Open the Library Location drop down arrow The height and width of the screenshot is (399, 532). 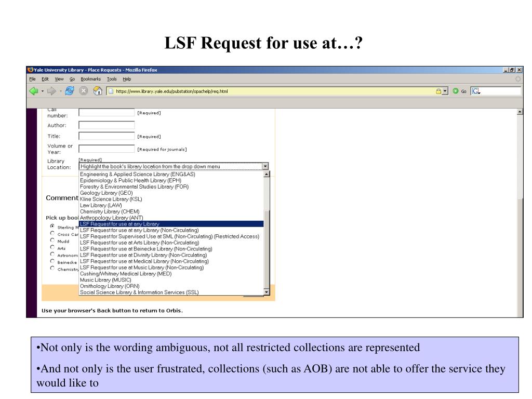click(265, 166)
